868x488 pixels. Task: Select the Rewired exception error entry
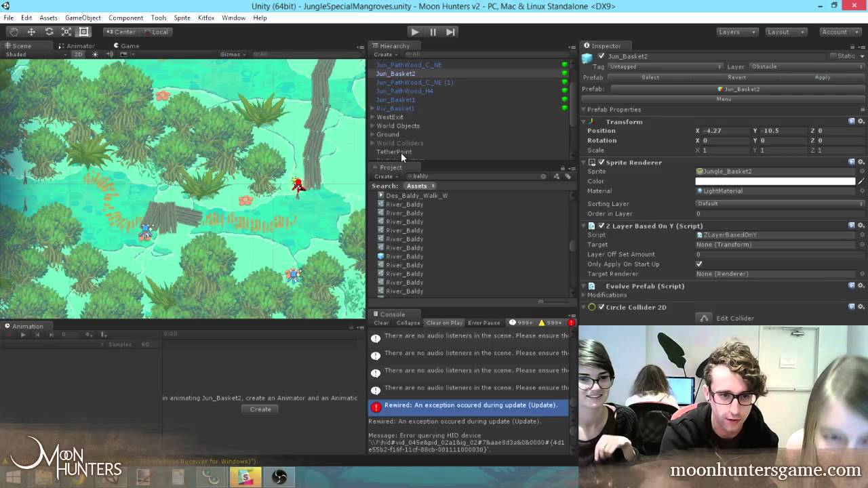pos(469,406)
